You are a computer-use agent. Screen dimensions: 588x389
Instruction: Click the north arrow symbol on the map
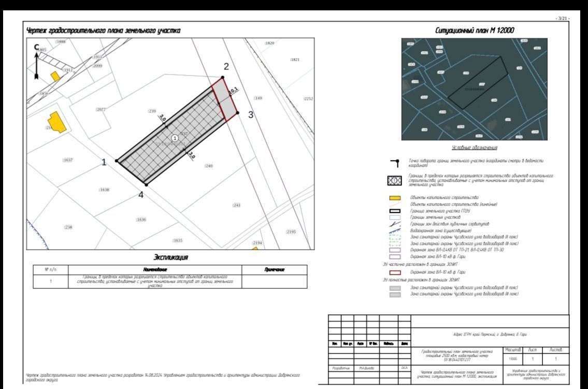[x=36, y=62]
